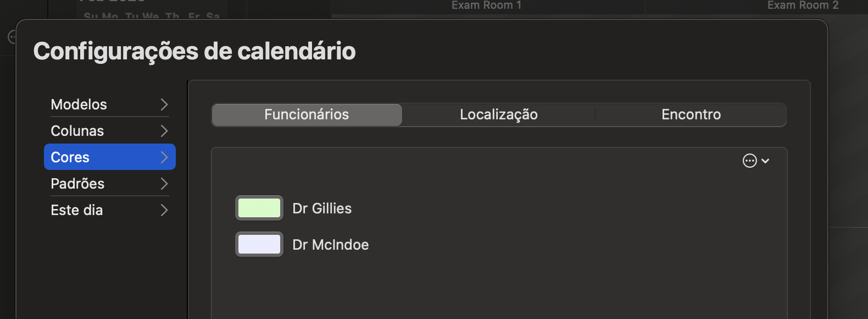
Task: Open the Este dia settings section
Action: pyautogui.click(x=110, y=210)
